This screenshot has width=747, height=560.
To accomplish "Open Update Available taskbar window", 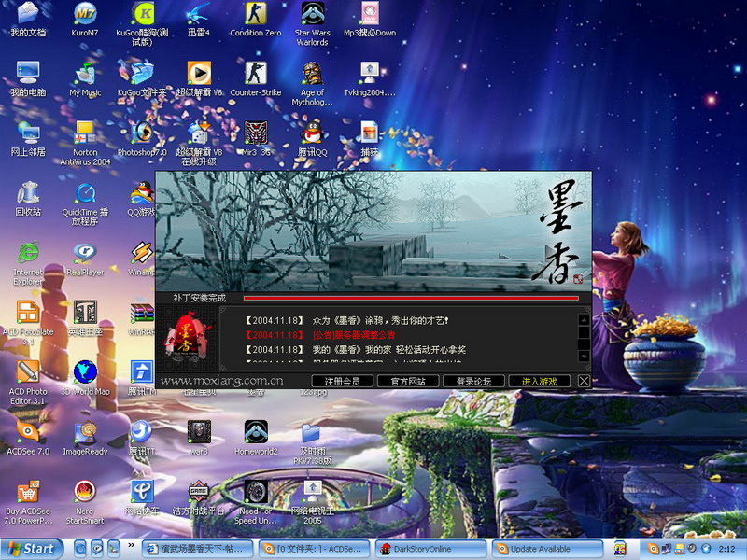I will click(548, 549).
